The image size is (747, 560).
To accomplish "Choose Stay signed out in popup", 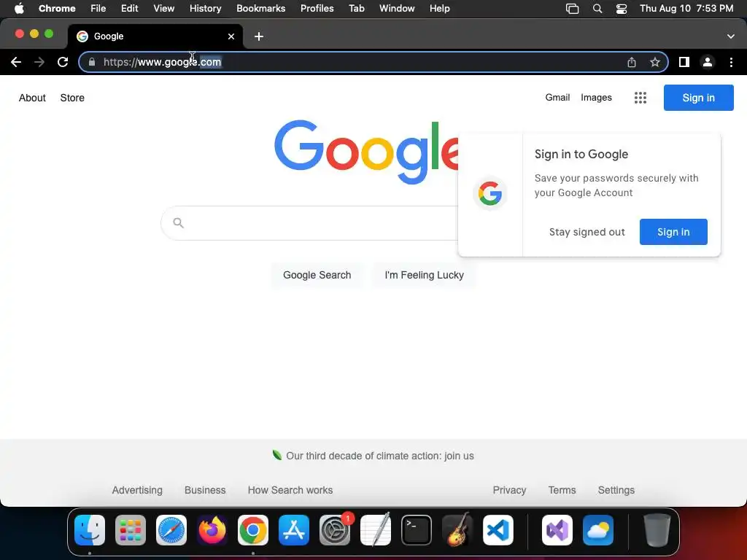I will (587, 232).
